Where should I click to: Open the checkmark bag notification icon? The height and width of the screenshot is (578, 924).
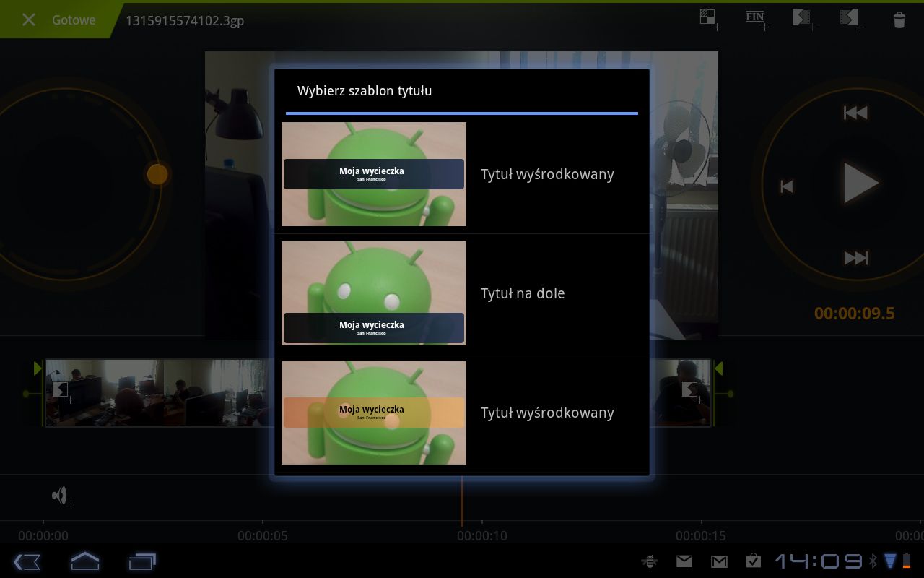point(754,561)
